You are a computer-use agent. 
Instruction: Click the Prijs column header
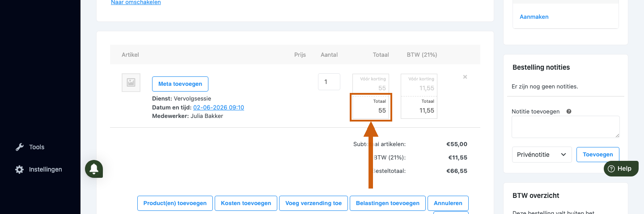tap(300, 55)
